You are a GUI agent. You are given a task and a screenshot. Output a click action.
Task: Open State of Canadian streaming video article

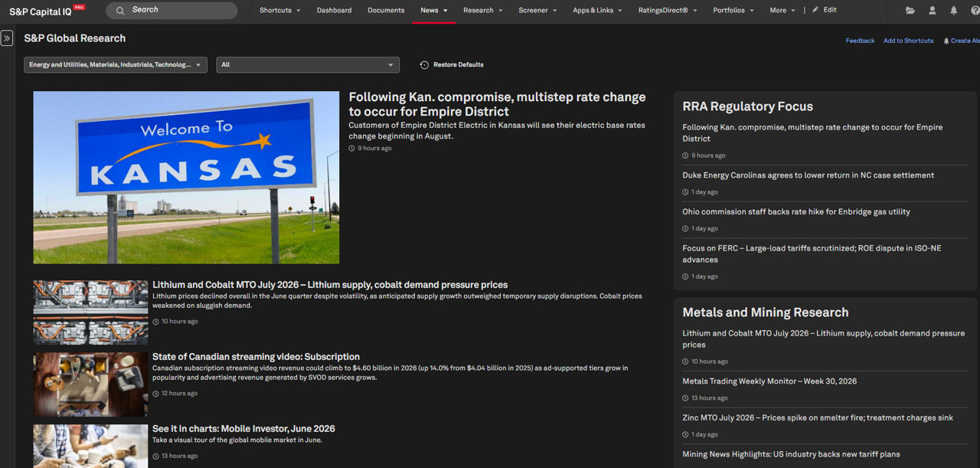256,357
